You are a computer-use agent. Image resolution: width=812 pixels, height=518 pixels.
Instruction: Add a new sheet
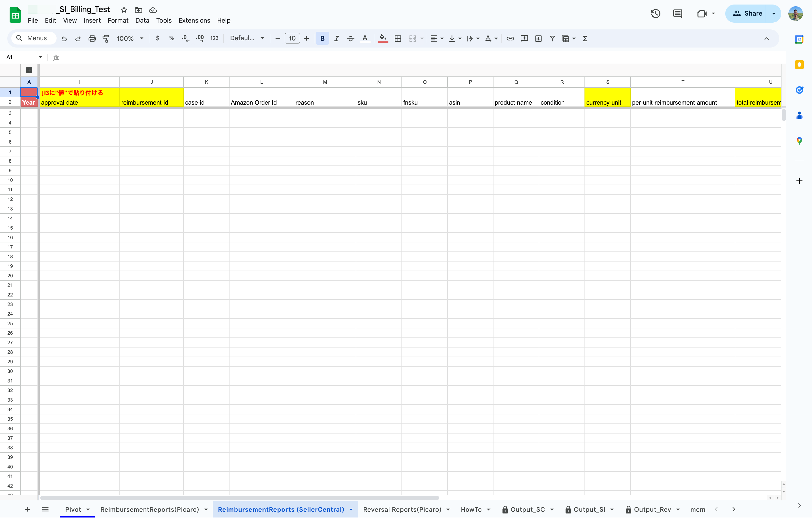click(28, 509)
